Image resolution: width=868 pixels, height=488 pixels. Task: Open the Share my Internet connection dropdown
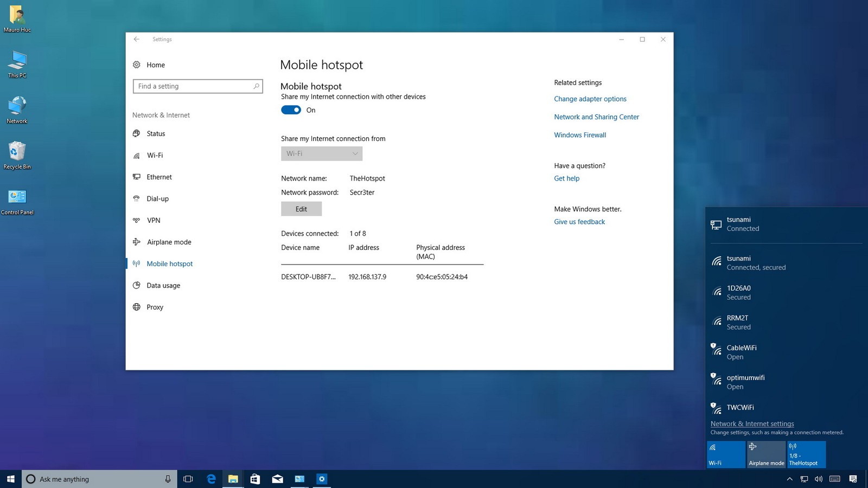click(x=321, y=153)
